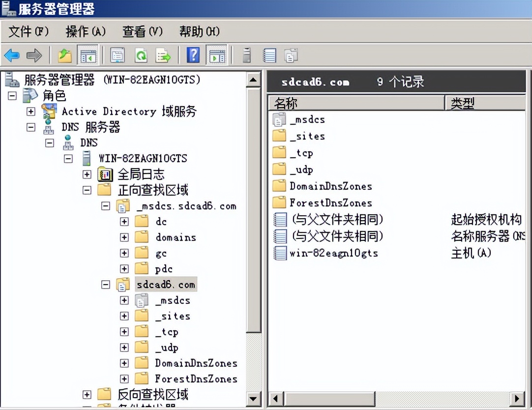Click the Active Directory domain services icon
This screenshot has height=410, width=532.
(49, 111)
